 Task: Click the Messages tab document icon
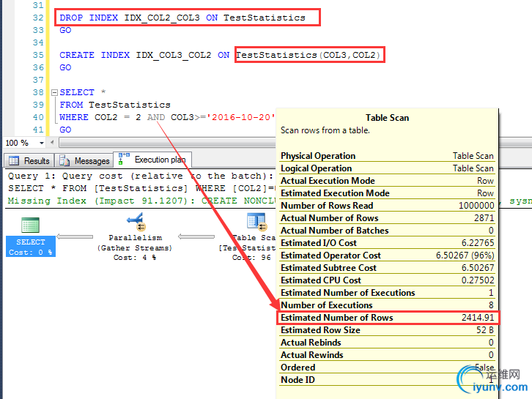pyautogui.click(x=64, y=160)
